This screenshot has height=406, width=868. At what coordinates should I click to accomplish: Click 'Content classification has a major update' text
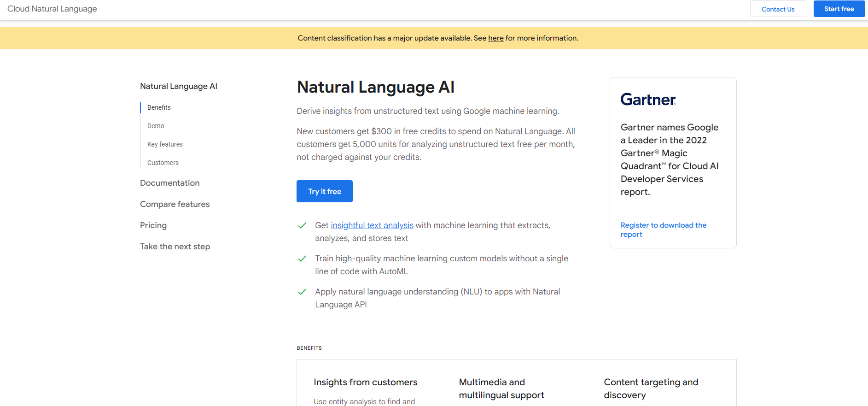coord(438,38)
